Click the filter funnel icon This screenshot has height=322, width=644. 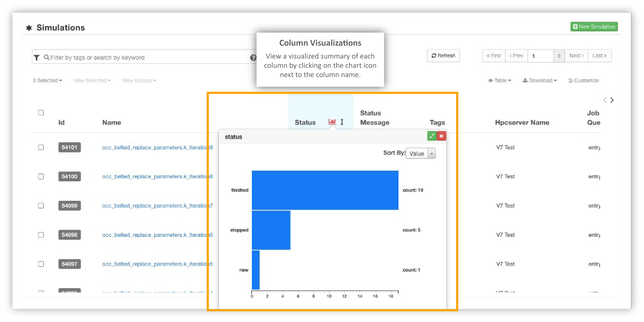pos(37,58)
